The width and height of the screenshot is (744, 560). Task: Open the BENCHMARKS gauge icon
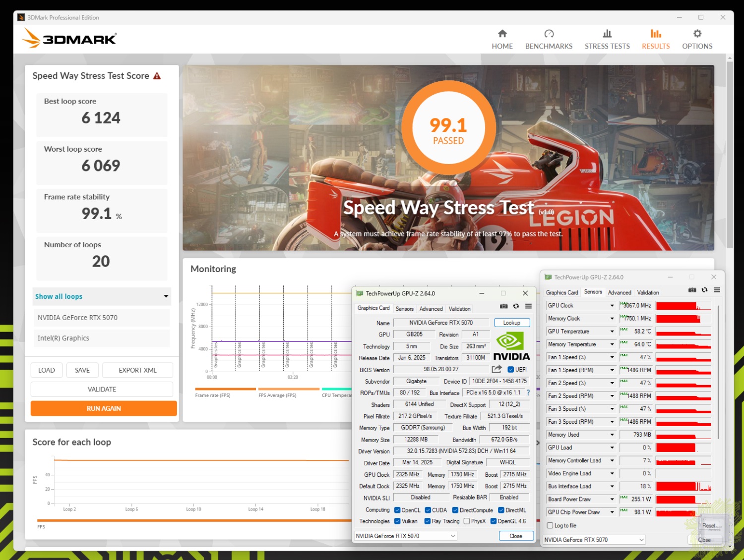549,34
